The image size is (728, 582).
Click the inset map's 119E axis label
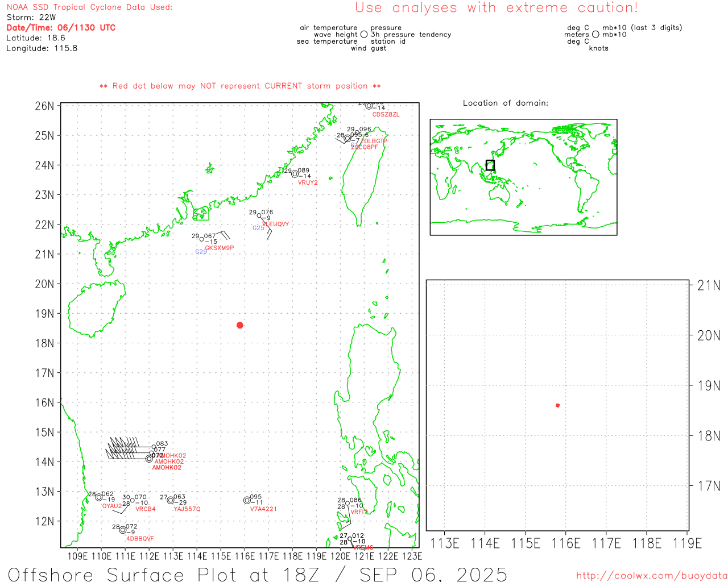tap(688, 543)
